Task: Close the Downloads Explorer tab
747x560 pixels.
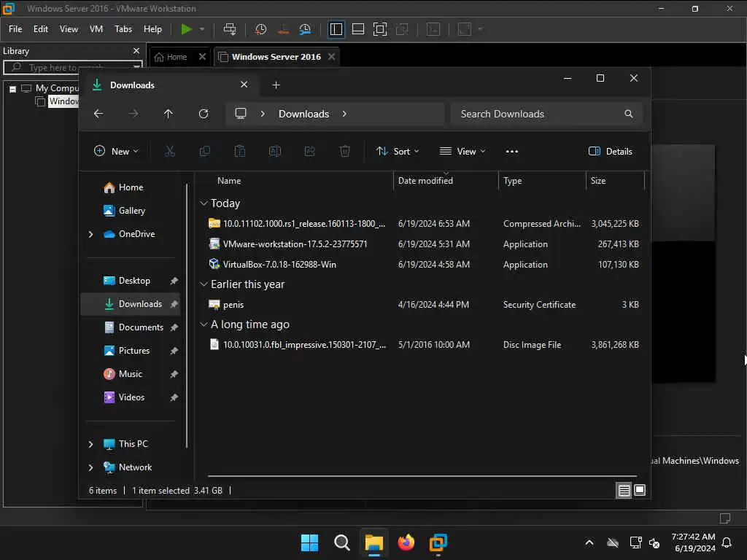Action: coord(244,85)
